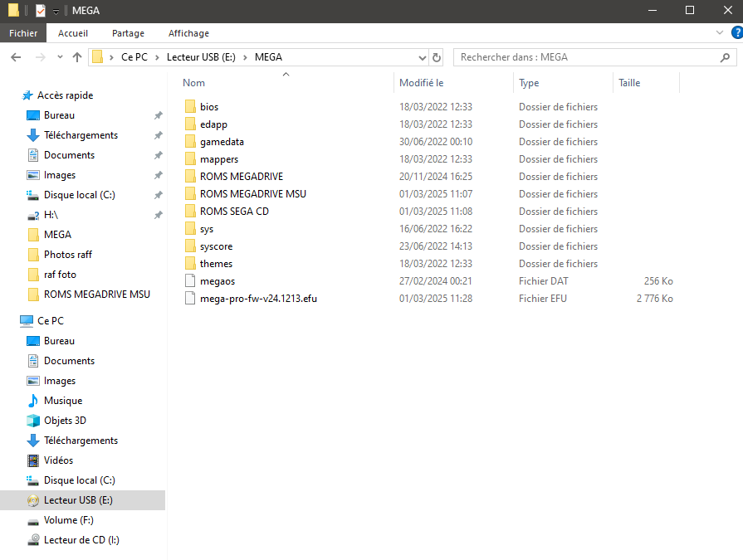
Task: Open Volume (F:) drive
Action: point(68,520)
